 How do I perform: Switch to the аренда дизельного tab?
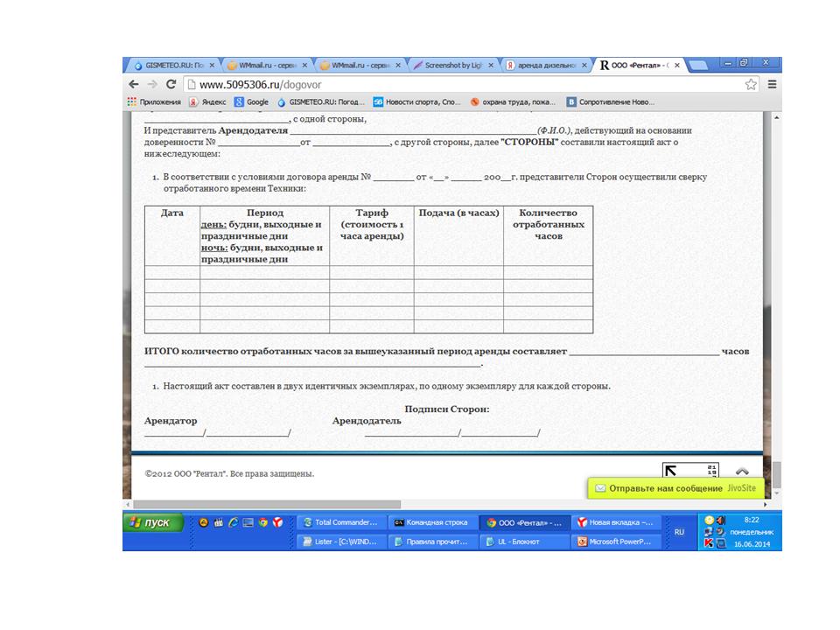pos(546,65)
